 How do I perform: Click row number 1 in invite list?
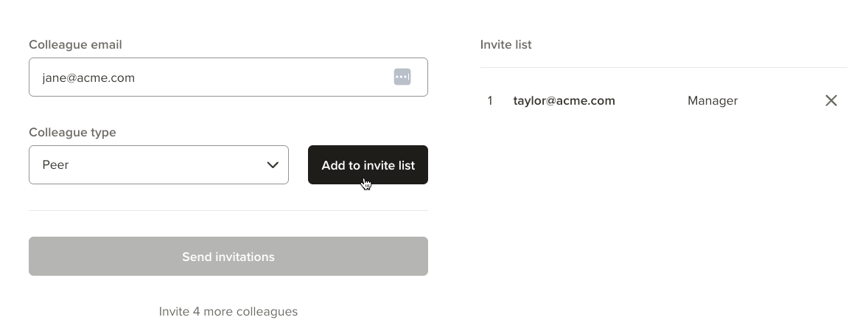click(x=490, y=101)
